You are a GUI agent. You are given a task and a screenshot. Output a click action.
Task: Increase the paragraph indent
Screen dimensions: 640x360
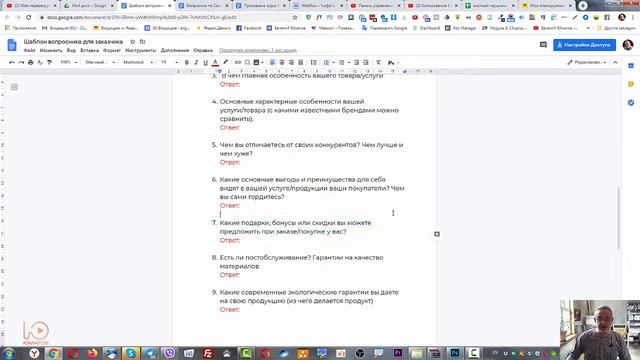click(x=366, y=62)
